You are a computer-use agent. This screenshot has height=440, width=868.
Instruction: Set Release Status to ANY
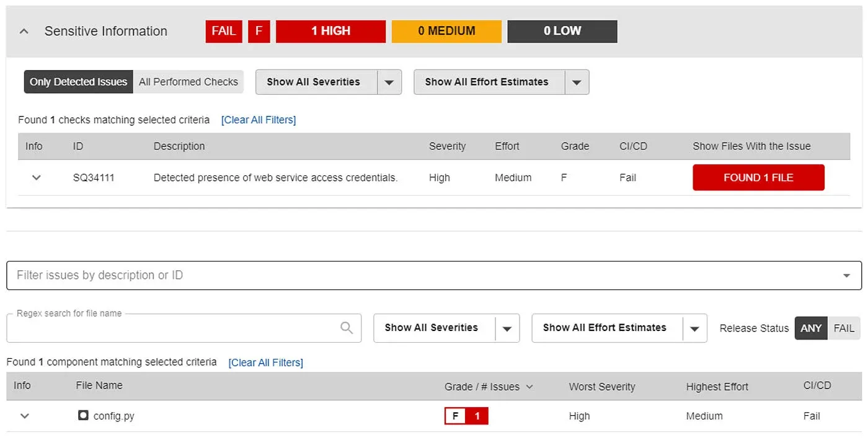point(811,328)
